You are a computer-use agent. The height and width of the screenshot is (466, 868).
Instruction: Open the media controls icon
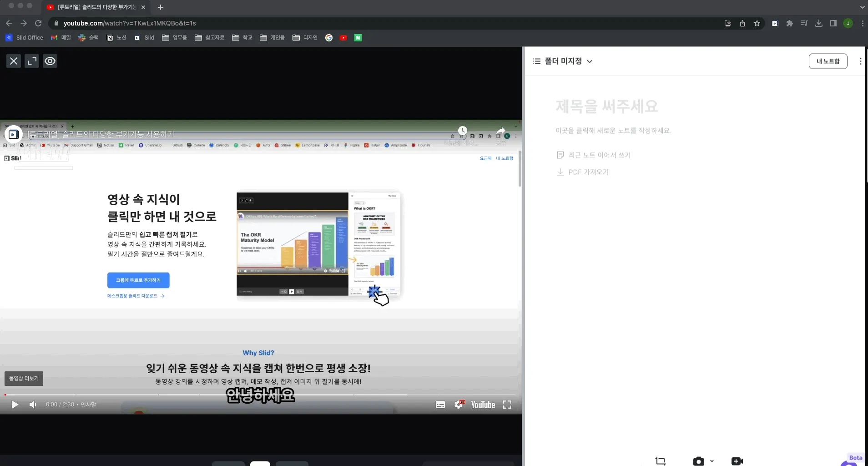[x=804, y=23]
